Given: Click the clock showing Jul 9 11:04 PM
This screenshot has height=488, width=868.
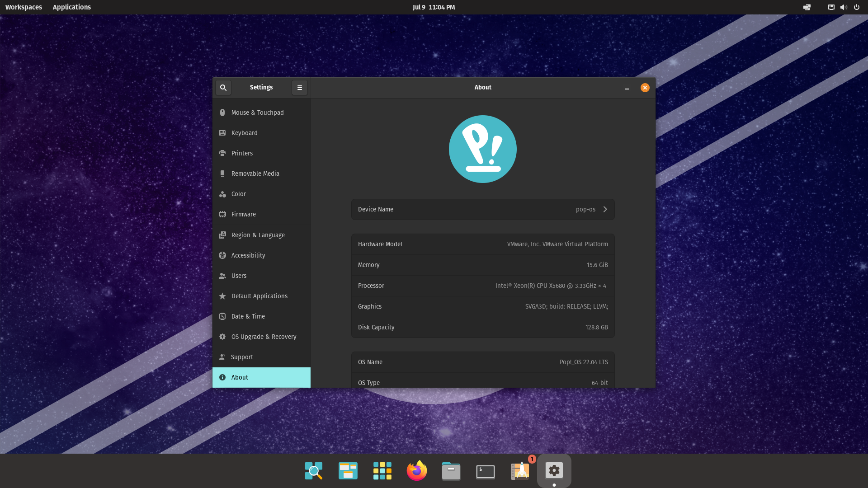Looking at the screenshot, I should (433, 7).
